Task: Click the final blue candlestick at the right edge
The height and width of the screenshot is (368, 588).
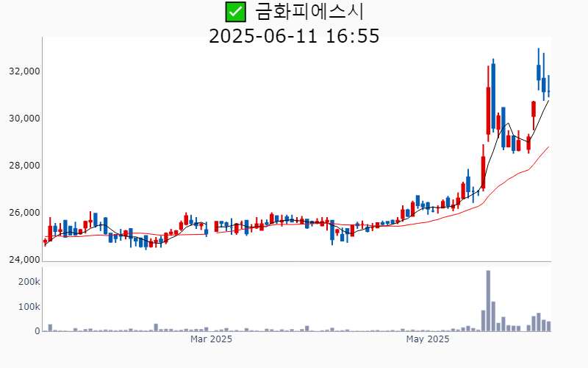Action: pos(548,86)
